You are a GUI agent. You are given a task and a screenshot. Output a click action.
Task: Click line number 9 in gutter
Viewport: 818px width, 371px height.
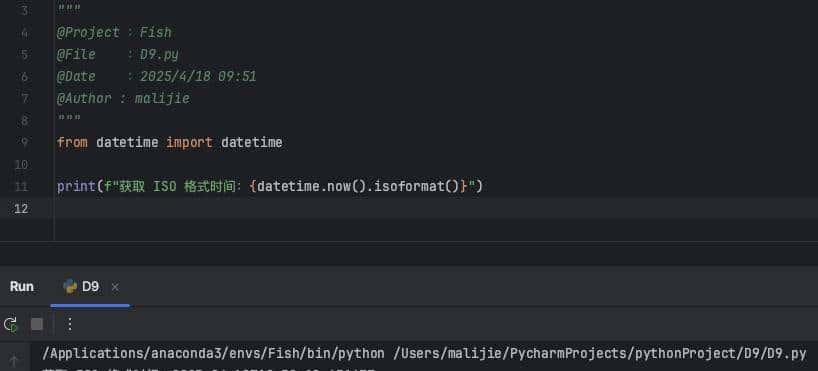pyautogui.click(x=24, y=142)
